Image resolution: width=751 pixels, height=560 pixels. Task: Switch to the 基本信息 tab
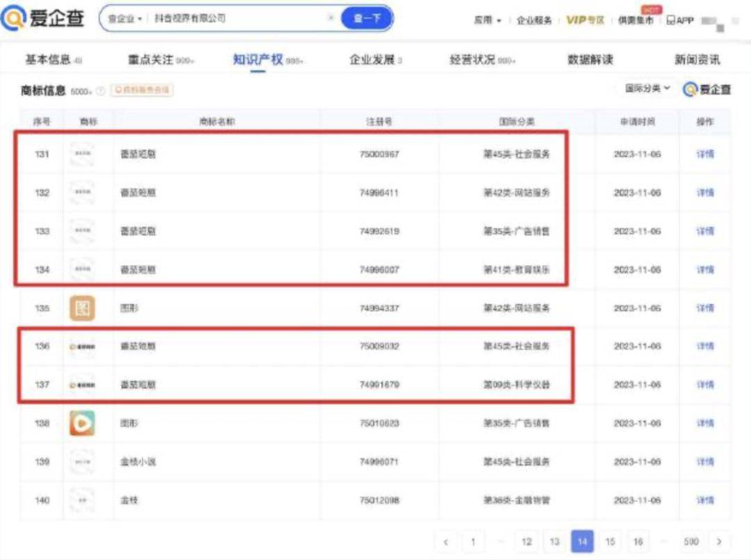[53, 60]
